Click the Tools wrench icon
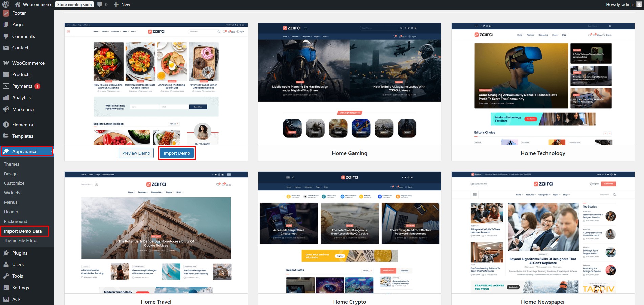 pos(6,276)
